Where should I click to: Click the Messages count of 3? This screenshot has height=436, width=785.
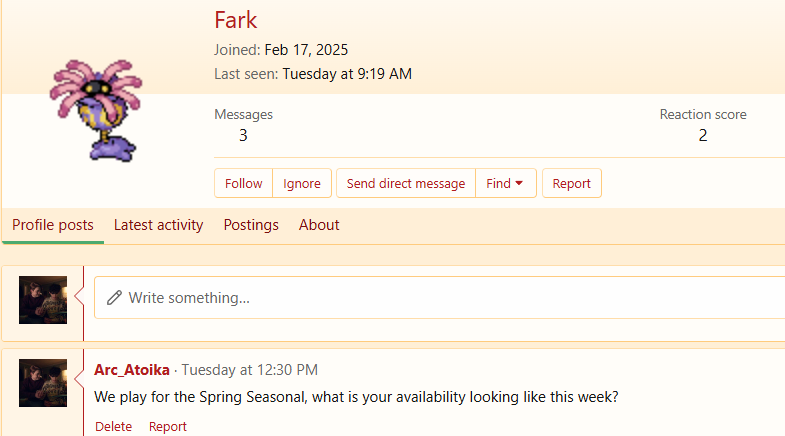243,136
